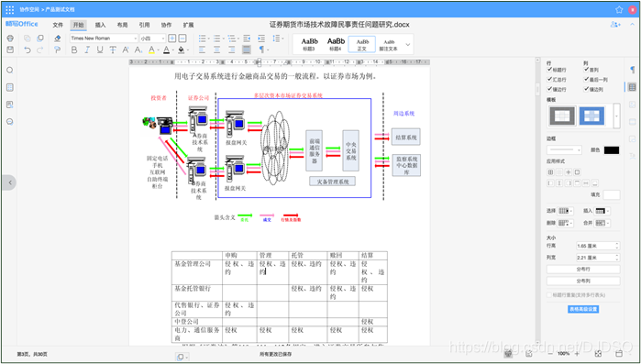Screen dimensions: 641x364
Task: Apply 标题3 style
Action: pos(309,44)
